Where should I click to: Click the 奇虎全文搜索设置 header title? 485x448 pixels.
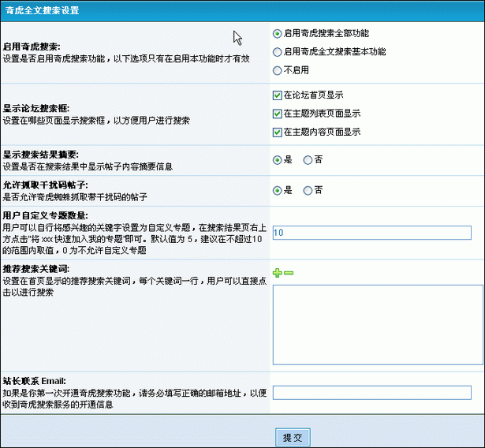48,11
